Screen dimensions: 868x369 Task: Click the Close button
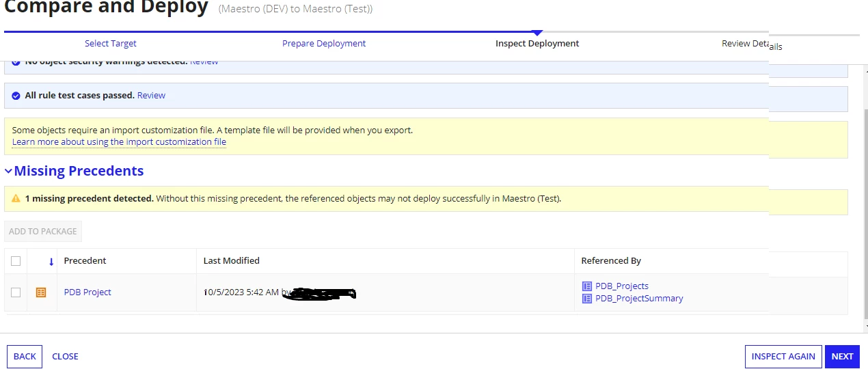coord(65,357)
